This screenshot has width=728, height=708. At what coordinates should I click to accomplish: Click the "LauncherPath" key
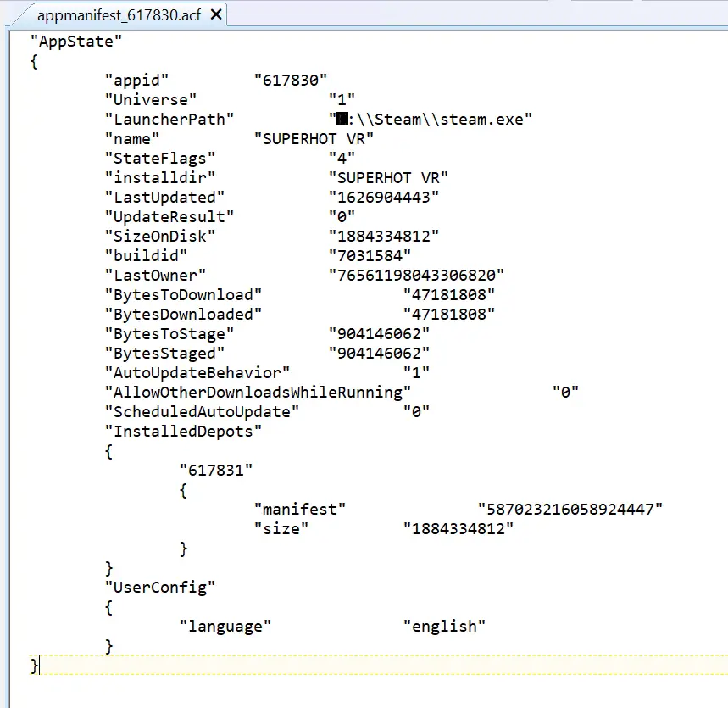(x=169, y=120)
